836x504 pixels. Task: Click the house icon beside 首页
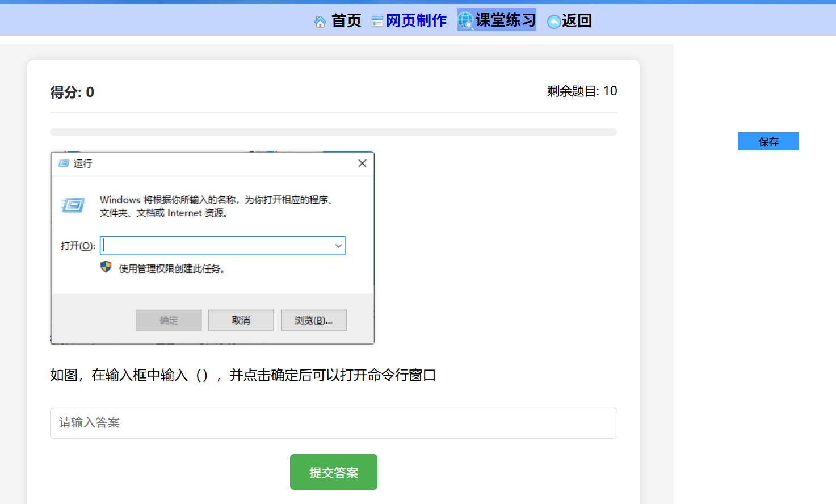(320, 22)
